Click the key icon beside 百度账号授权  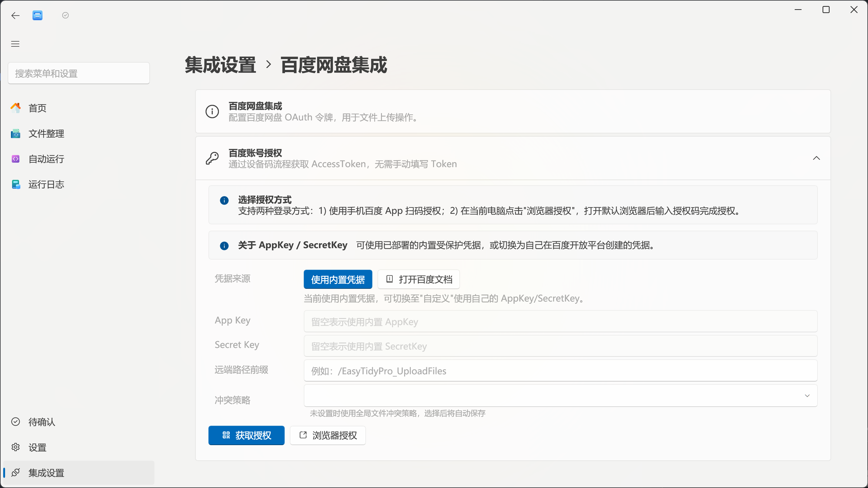point(212,158)
